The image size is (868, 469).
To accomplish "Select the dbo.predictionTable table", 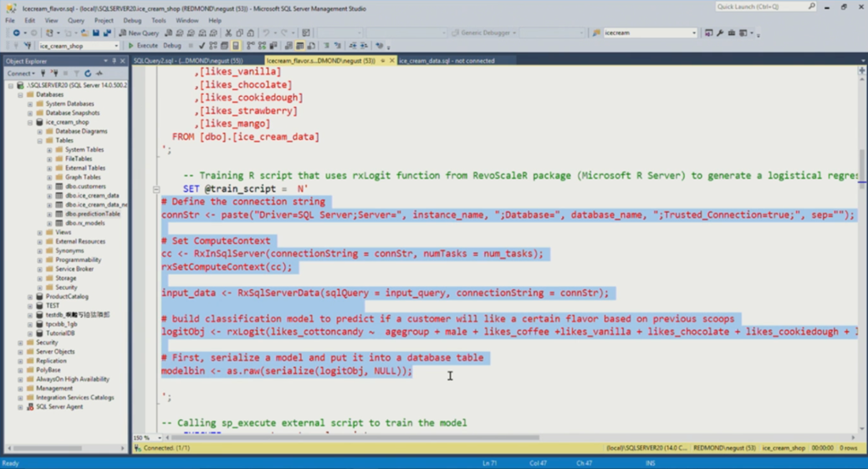I will pyautogui.click(x=92, y=214).
